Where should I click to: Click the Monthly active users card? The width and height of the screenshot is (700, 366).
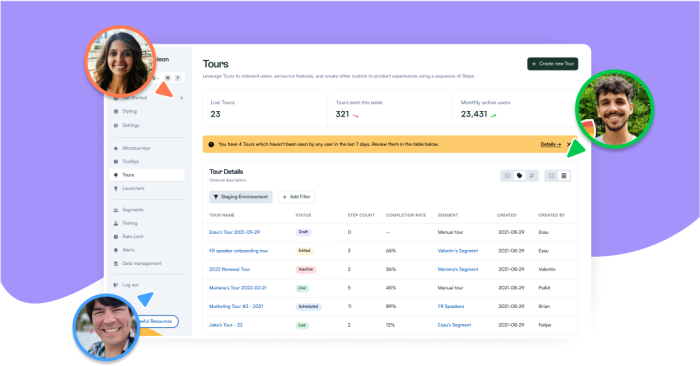click(x=515, y=109)
